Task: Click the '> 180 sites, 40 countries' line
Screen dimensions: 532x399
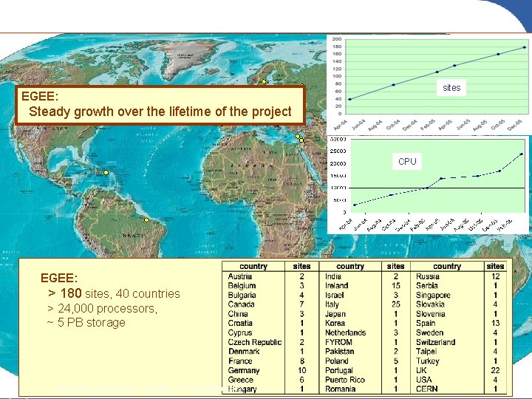Action: 115,293
